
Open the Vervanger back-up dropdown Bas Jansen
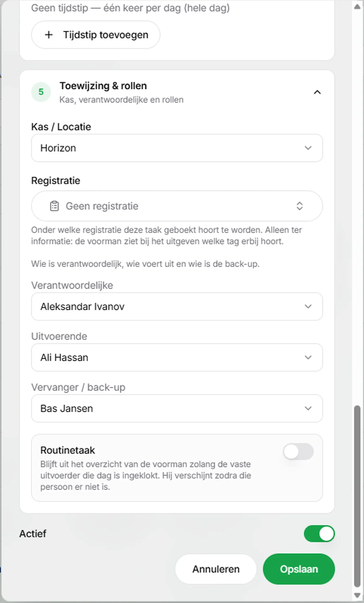coord(177,408)
